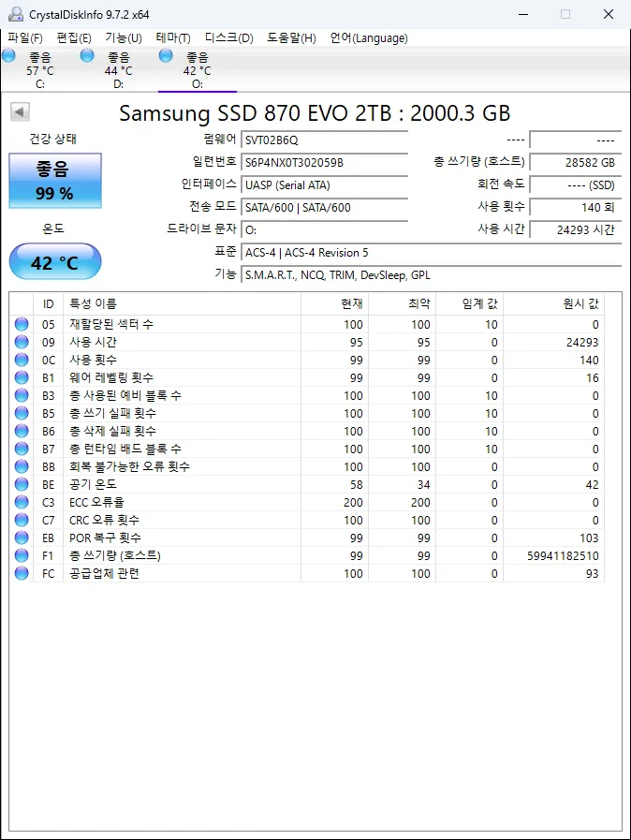Open the 도움말(H) menu
Screen dimensions: 631x840
pyautogui.click(x=291, y=38)
